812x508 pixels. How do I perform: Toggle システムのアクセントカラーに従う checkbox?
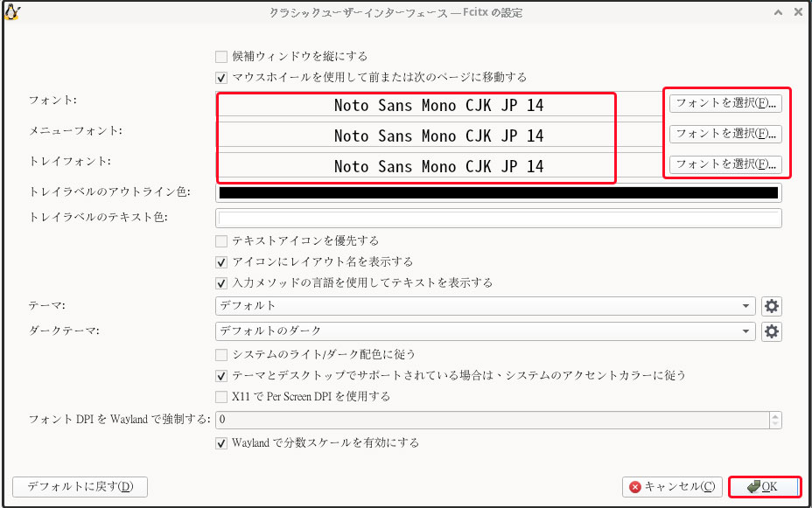click(221, 376)
